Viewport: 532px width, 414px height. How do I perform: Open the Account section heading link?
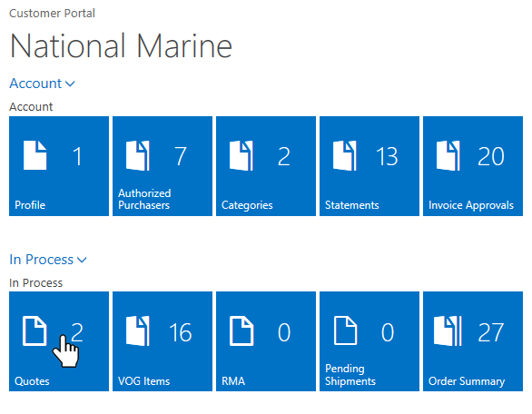pyautogui.click(x=35, y=84)
